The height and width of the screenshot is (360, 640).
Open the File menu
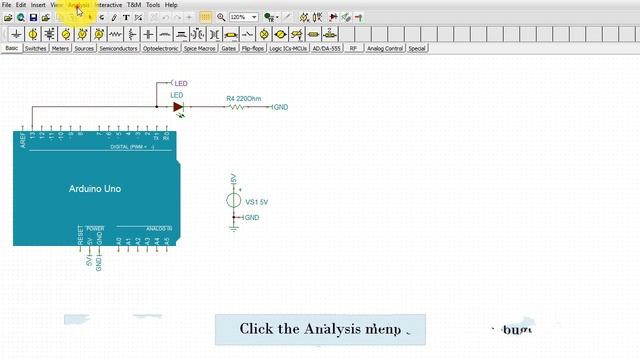pos(6,5)
